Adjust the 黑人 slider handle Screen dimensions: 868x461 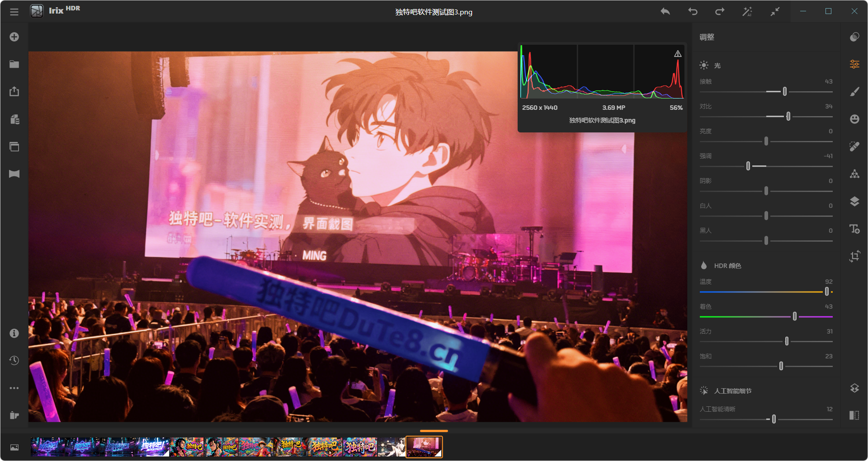coord(766,240)
